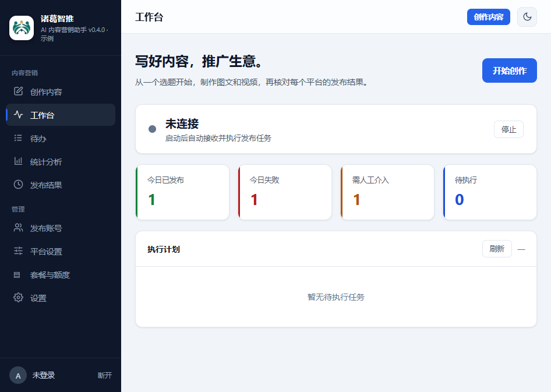The image size is (551, 392).
Task: Open 统计分析 from the sidebar
Action: tap(61, 161)
